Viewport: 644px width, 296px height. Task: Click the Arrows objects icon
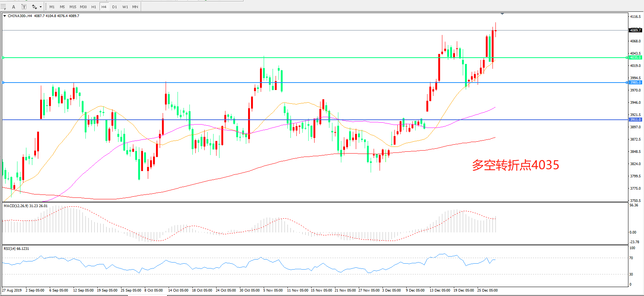pos(34,7)
